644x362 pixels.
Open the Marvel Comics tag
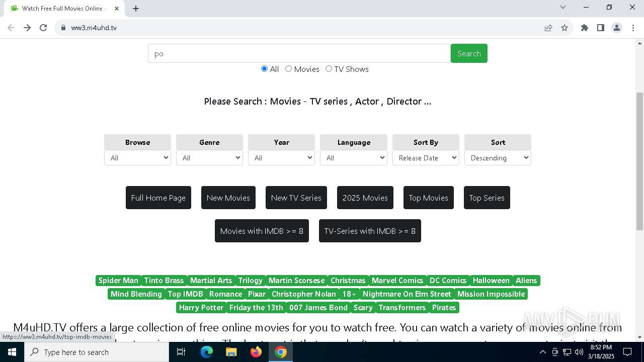click(x=397, y=281)
